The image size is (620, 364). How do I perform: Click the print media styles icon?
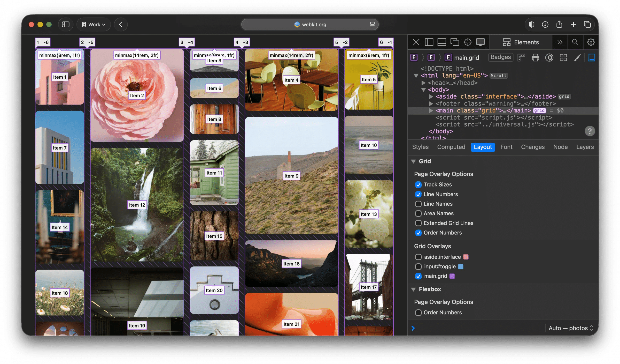click(535, 58)
